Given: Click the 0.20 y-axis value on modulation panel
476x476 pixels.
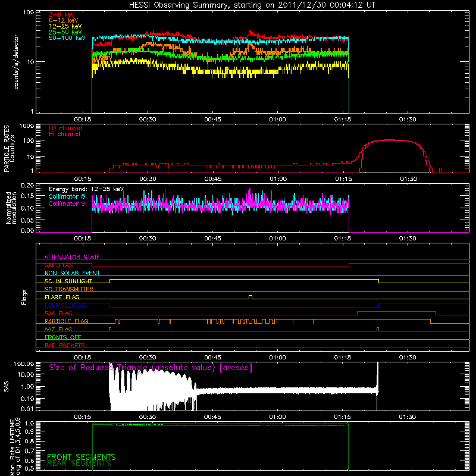Looking at the screenshot, I should (x=27, y=185).
